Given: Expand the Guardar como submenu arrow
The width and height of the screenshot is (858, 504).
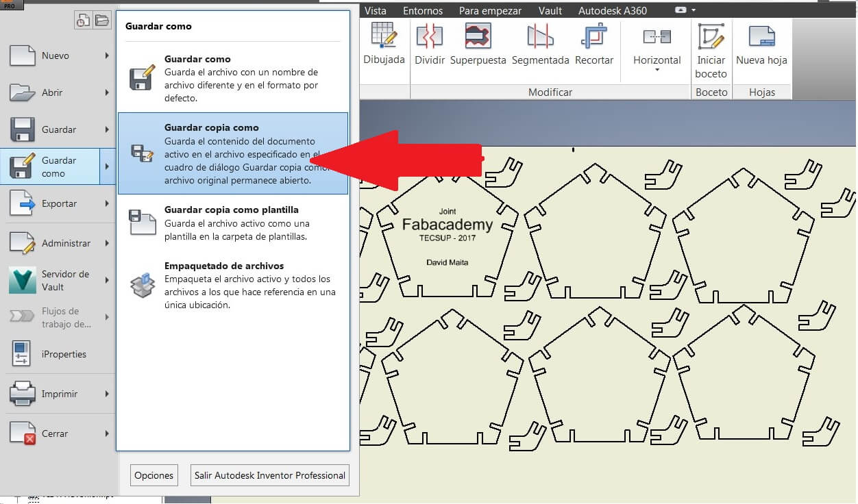Looking at the screenshot, I should [107, 166].
